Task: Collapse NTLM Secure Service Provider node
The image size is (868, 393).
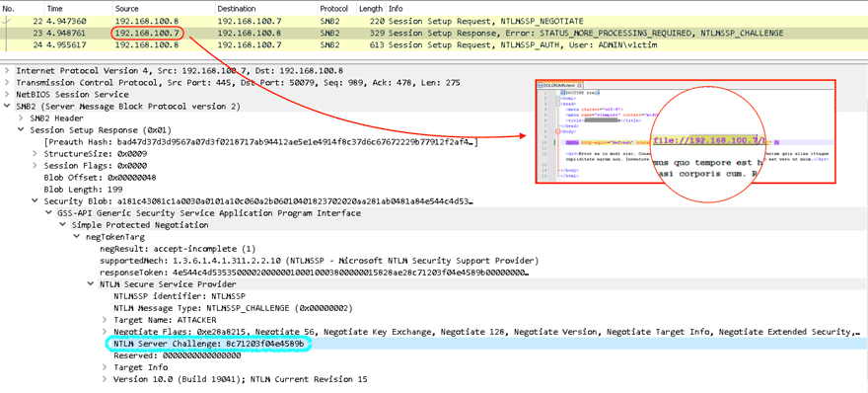Action: click(90, 283)
